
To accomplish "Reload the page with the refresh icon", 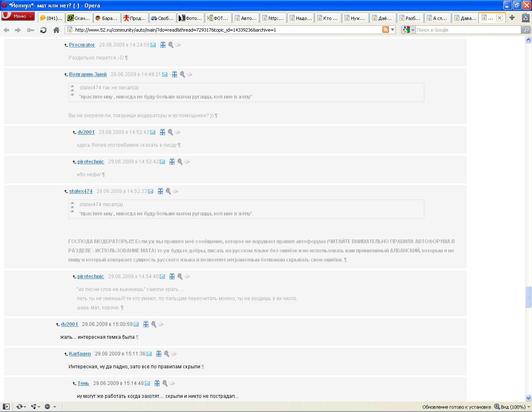I will (x=43, y=30).
